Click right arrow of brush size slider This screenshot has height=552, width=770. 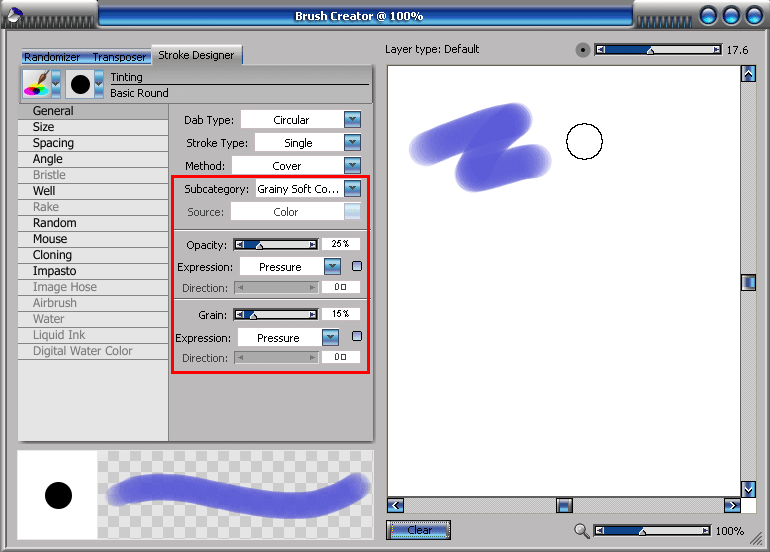click(717, 50)
